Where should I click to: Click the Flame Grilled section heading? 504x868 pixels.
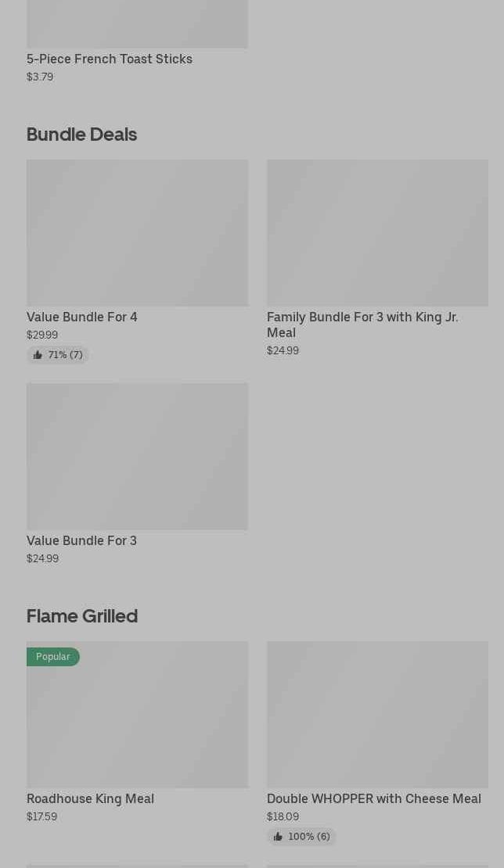point(82,616)
